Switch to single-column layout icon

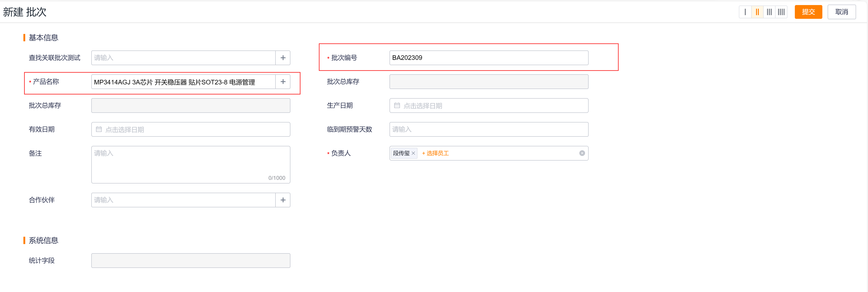click(745, 12)
